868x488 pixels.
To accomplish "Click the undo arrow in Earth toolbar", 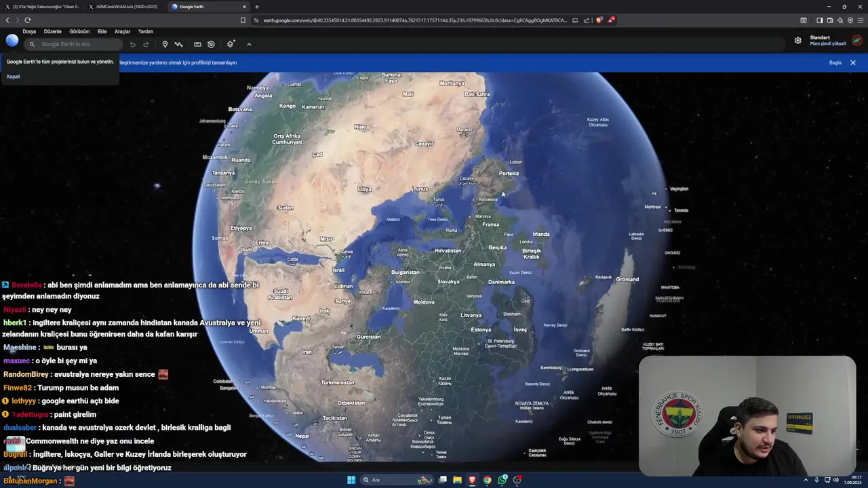I will coord(133,44).
